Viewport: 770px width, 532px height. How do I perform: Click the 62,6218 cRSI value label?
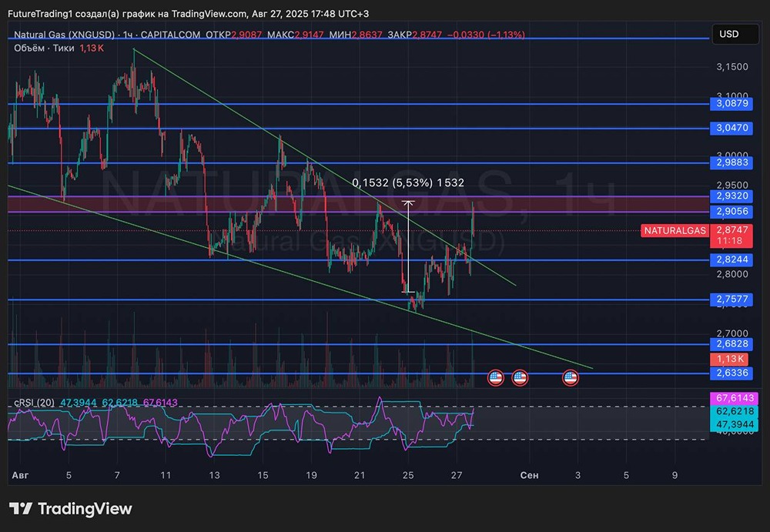[x=734, y=411]
